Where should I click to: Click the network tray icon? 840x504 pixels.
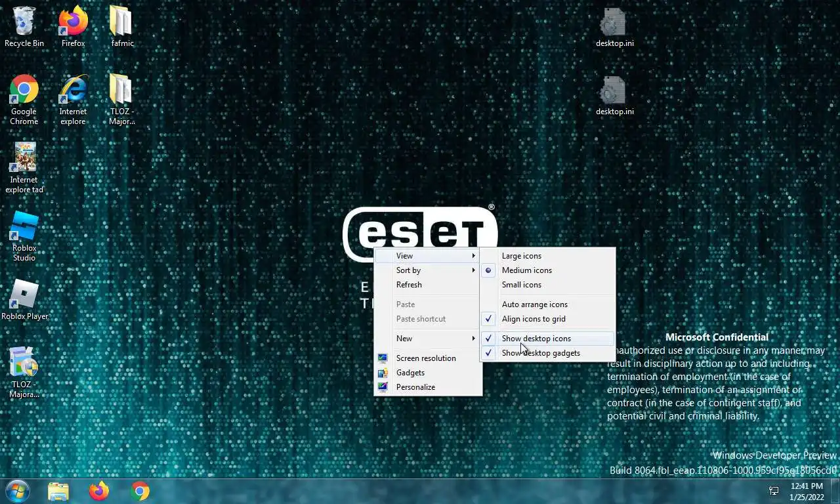pyautogui.click(x=774, y=491)
